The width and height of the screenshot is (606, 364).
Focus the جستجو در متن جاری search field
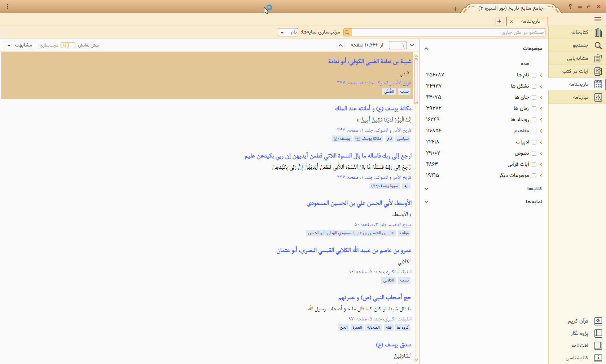(x=448, y=32)
